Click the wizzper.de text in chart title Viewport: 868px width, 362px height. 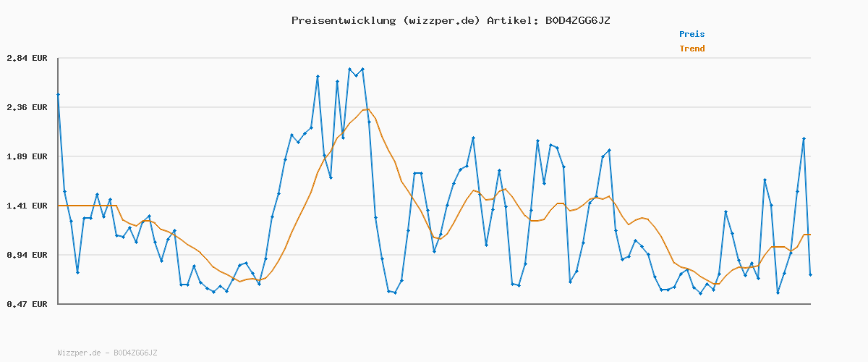click(x=441, y=20)
